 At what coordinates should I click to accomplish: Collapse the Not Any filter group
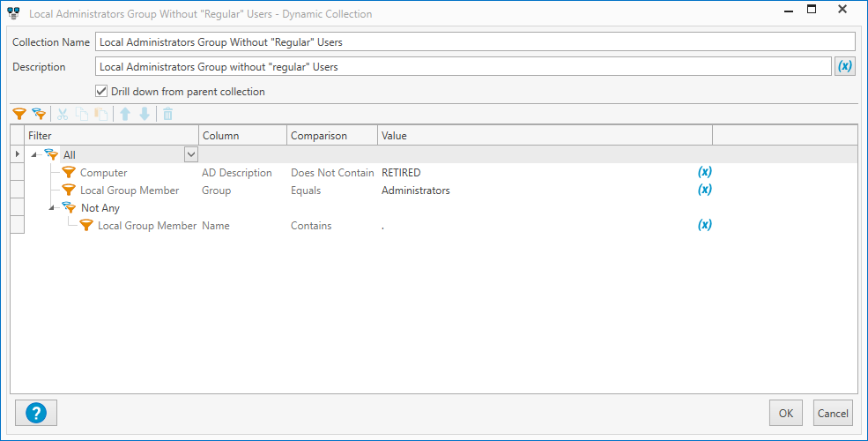(52, 208)
